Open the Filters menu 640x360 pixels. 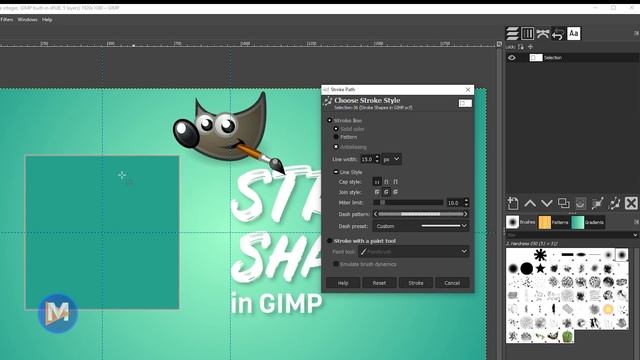[7, 20]
